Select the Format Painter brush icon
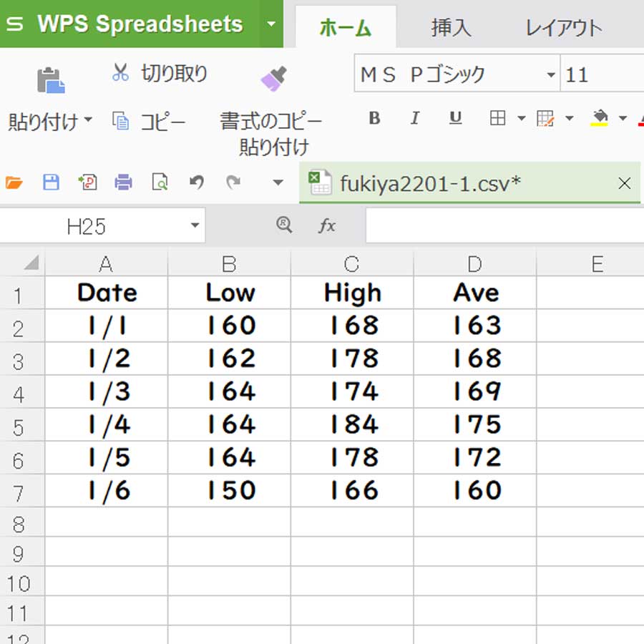Viewport: 644px width, 644px height. pos(273,79)
